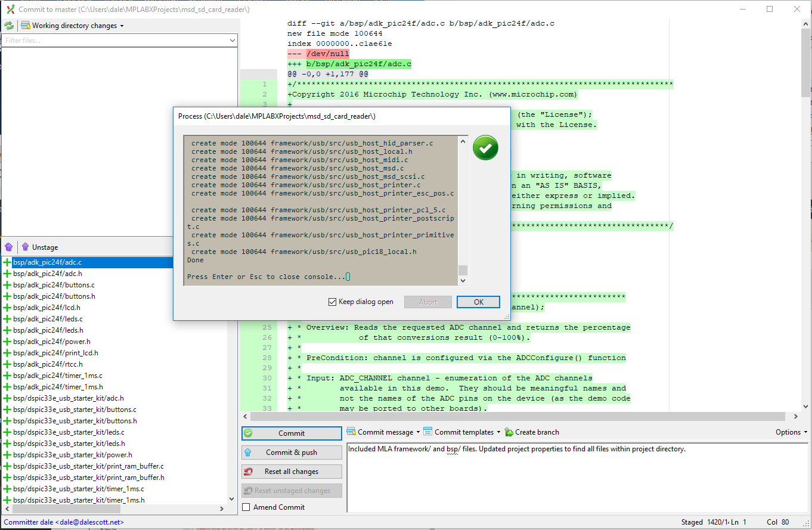Click the red icon on Reset all changes
812x530 pixels.
pos(249,472)
